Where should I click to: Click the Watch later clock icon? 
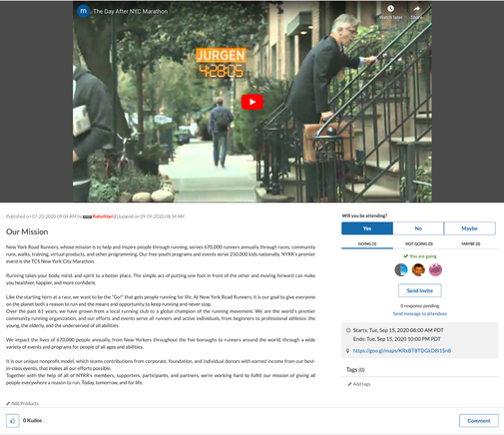[390, 9]
